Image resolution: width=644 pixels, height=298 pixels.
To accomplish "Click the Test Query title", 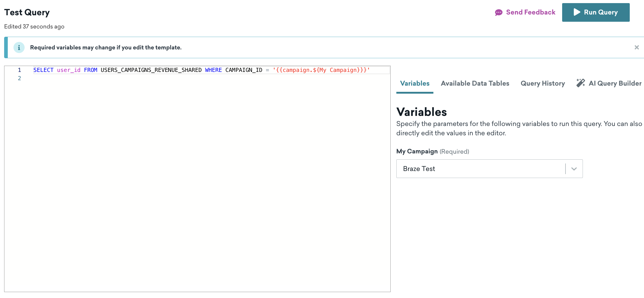I will (x=27, y=12).
